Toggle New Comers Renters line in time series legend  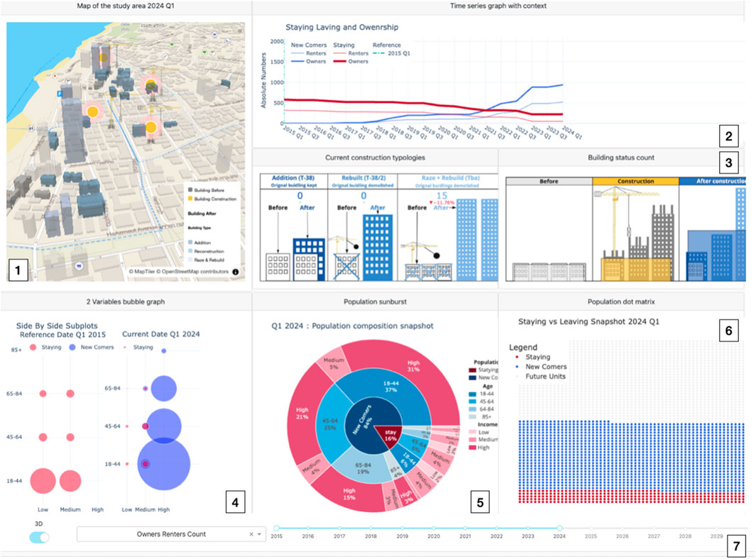(x=309, y=53)
